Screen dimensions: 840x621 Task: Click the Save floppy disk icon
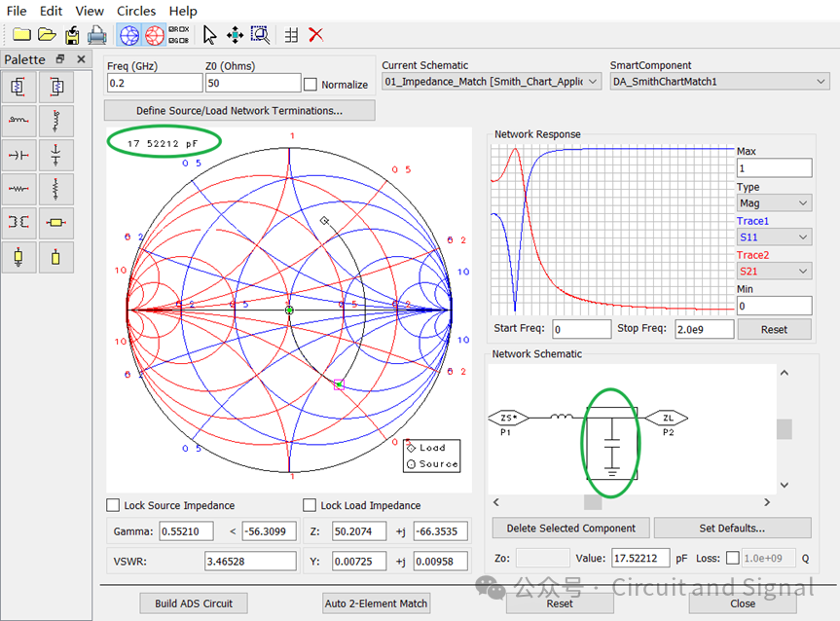click(72, 35)
